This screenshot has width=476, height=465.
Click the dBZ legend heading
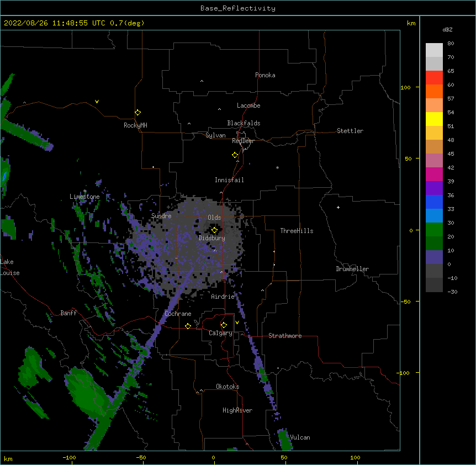(447, 29)
